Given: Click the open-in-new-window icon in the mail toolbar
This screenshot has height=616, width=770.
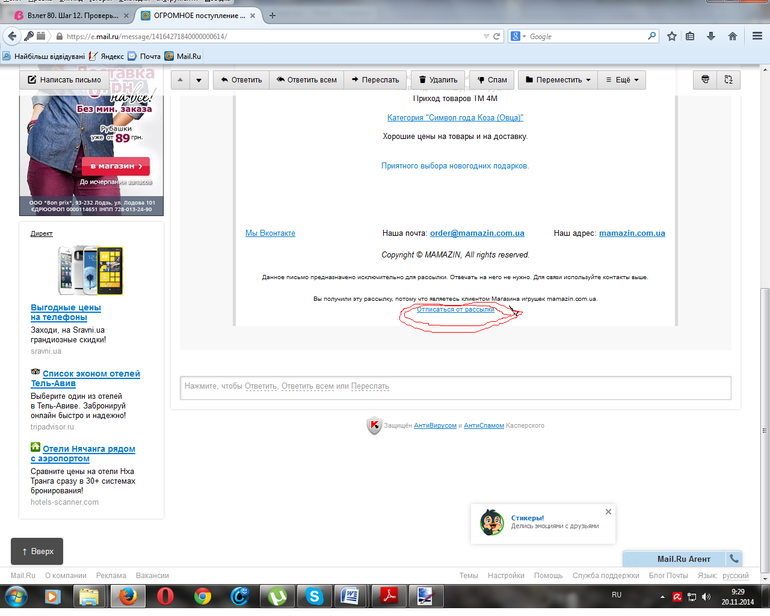Looking at the screenshot, I should pos(729,79).
